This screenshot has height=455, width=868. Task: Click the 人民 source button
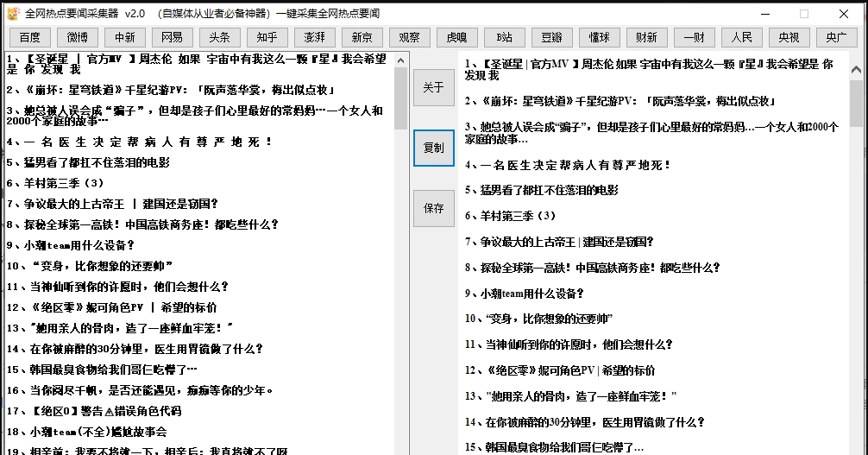pos(741,38)
